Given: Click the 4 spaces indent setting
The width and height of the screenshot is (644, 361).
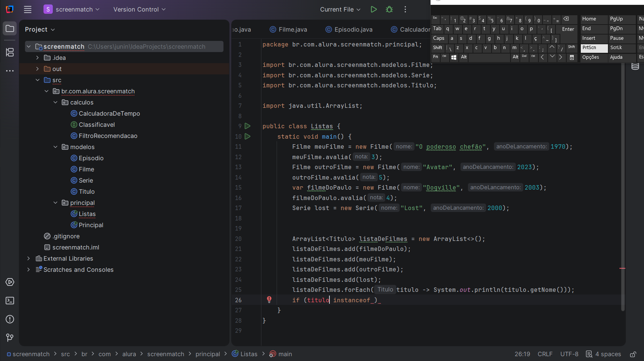Looking at the screenshot, I should pyautogui.click(x=603, y=354).
